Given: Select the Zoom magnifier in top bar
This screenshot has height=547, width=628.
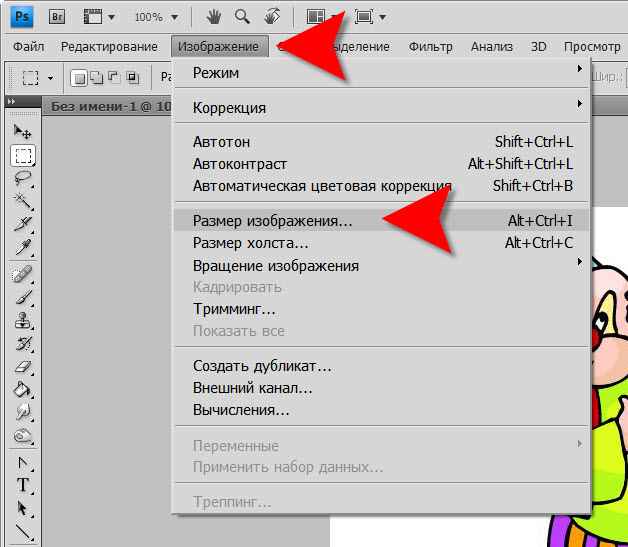Looking at the screenshot, I should (x=242, y=17).
